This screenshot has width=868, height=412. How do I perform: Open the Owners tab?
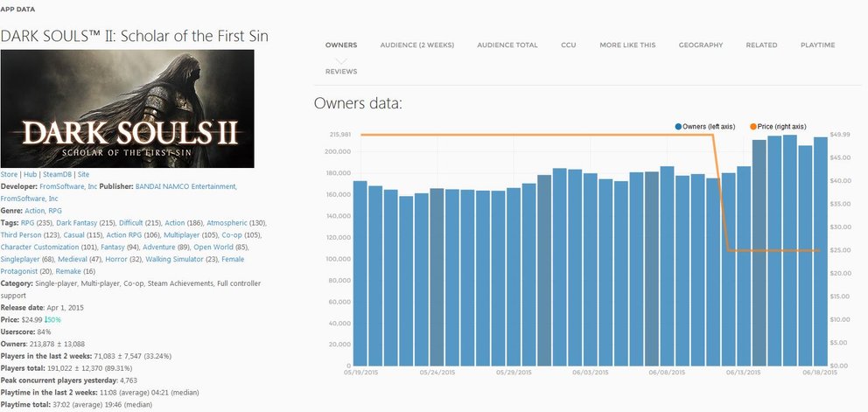pos(341,45)
